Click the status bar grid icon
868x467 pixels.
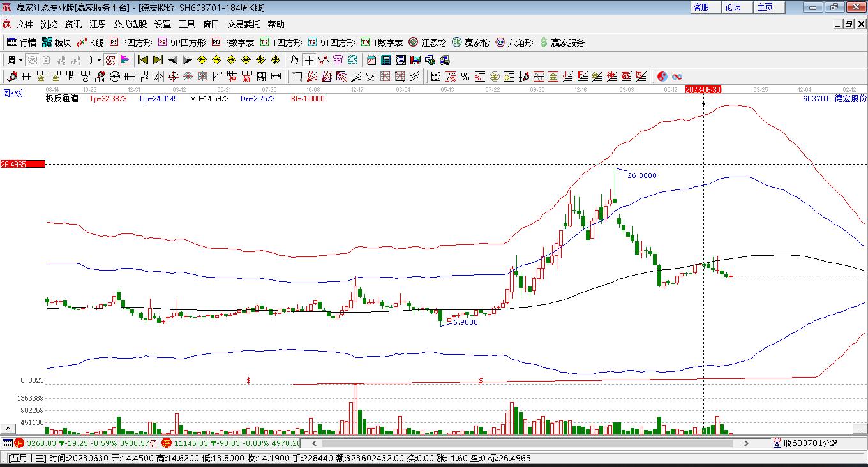tap(7, 443)
